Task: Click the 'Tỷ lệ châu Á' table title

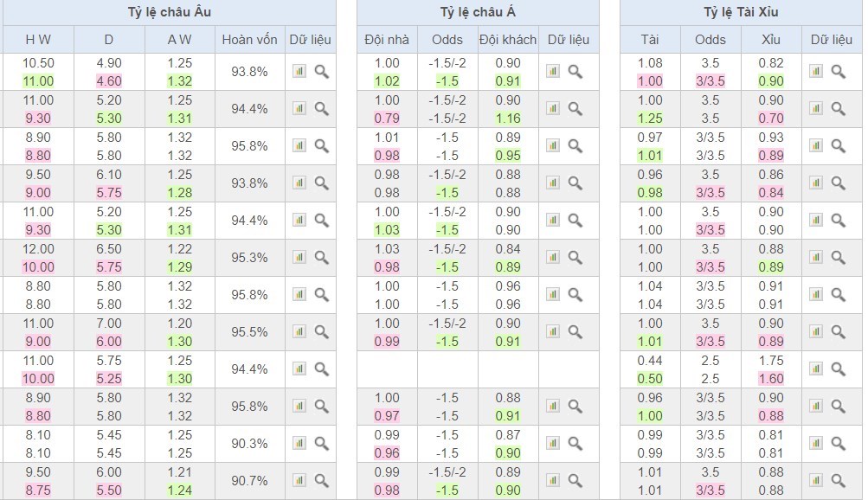Action: pyautogui.click(x=478, y=12)
